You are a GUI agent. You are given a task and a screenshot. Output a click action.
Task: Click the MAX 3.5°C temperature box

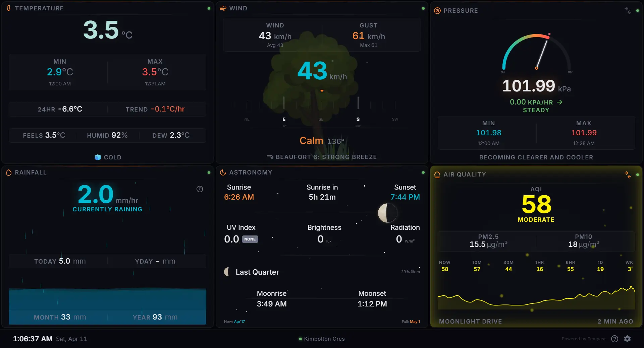click(x=155, y=72)
